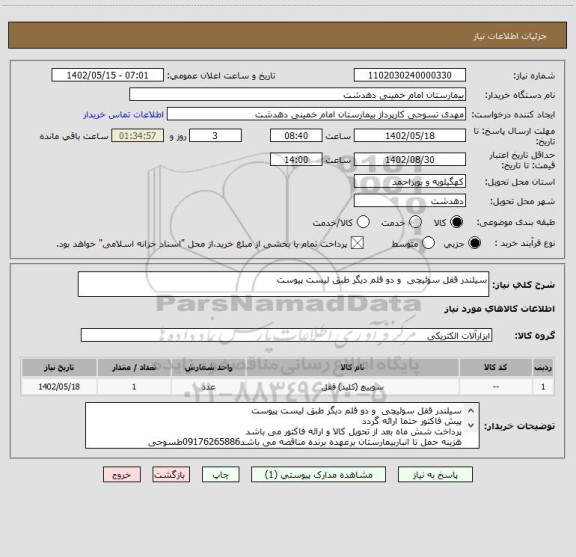The height and width of the screenshot is (557, 576).
Task: Click the خروج exit button
Action: coord(122,475)
